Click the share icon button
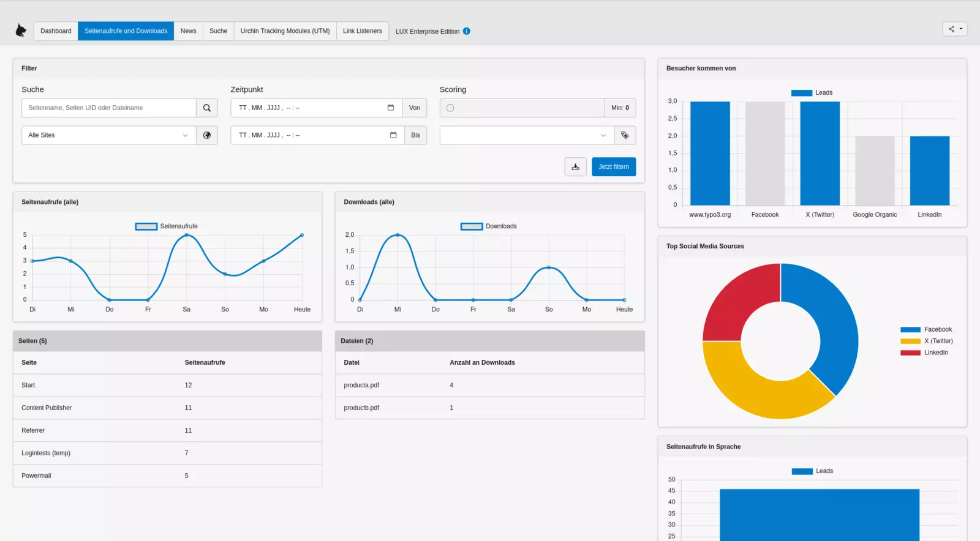This screenshot has width=980, height=541. (x=951, y=29)
